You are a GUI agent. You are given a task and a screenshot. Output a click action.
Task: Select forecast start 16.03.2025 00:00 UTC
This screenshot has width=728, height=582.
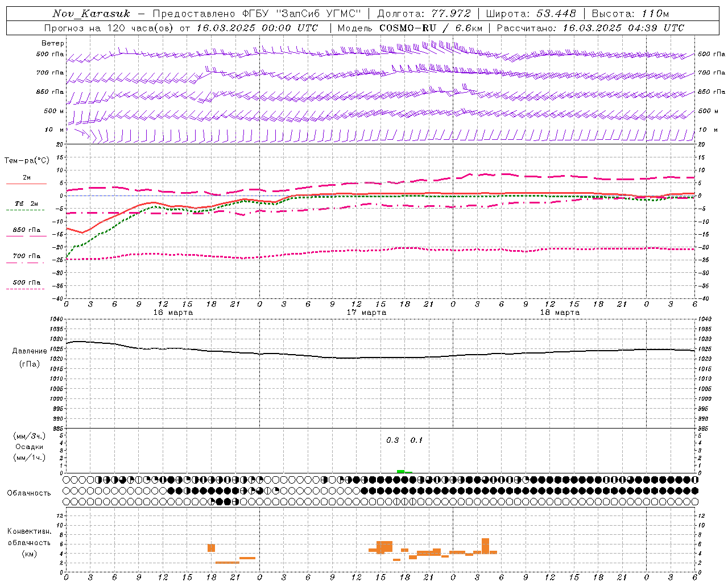[x=257, y=28]
